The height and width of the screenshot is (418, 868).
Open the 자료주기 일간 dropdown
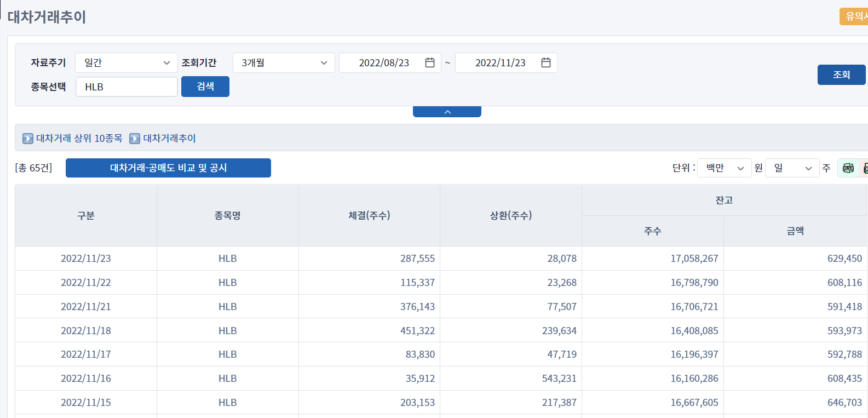(x=127, y=62)
